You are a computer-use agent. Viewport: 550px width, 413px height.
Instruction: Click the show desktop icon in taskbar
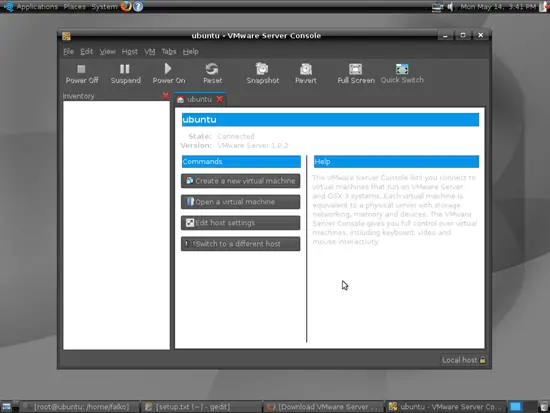[6, 407]
